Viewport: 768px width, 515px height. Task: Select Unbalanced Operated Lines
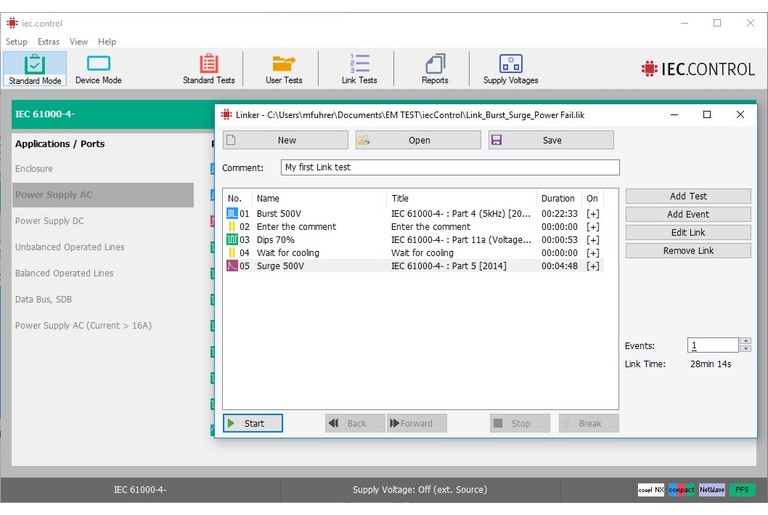pos(70,247)
